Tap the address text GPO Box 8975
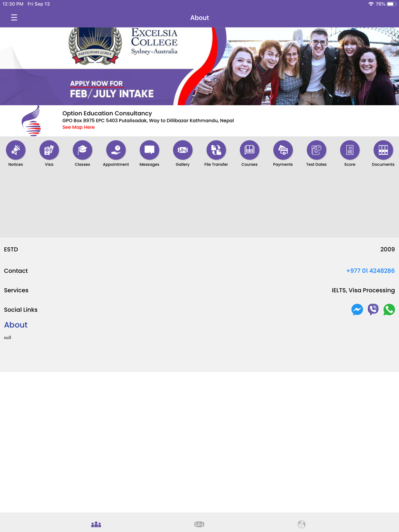399x532 pixels. click(148, 120)
